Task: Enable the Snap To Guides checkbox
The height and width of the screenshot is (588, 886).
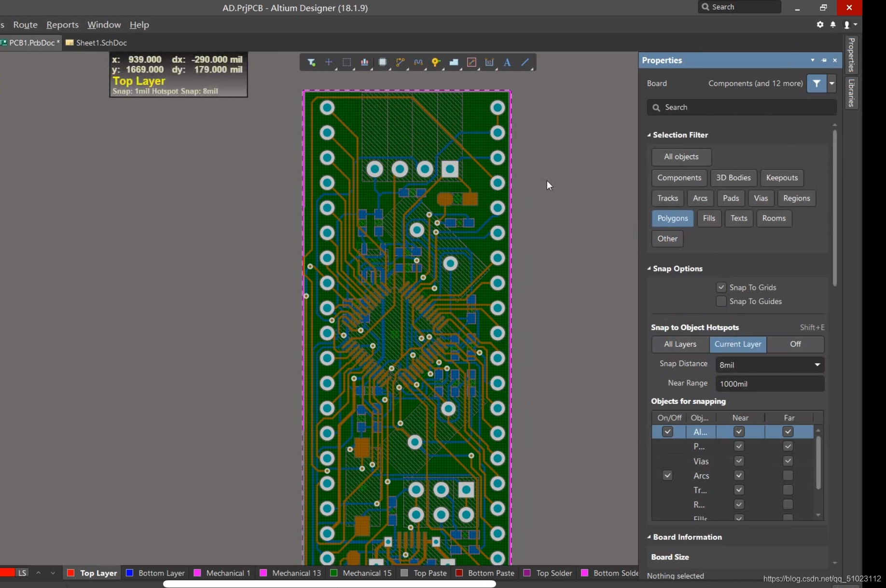Action: pyautogui.click(x=721, y=301)
